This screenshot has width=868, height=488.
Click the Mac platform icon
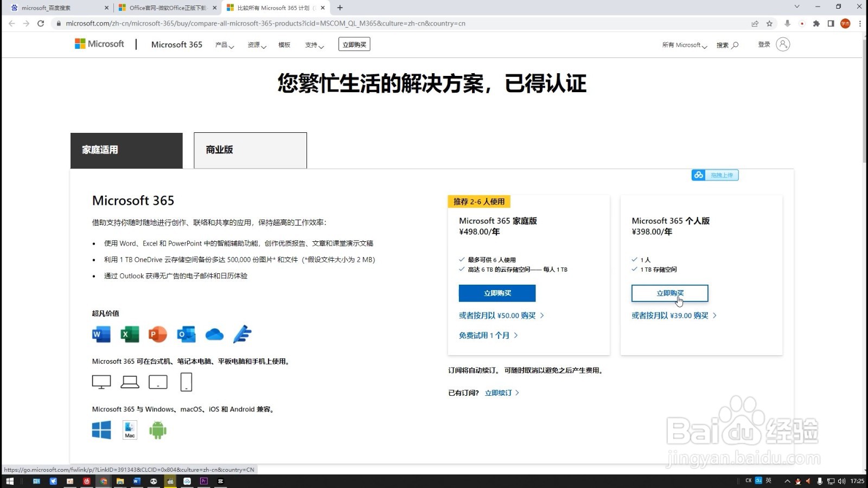click(x=130, y=430)
